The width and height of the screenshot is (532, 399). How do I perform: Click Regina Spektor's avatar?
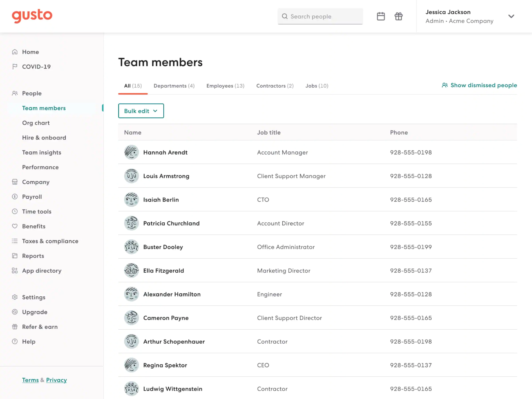point(131,365)
